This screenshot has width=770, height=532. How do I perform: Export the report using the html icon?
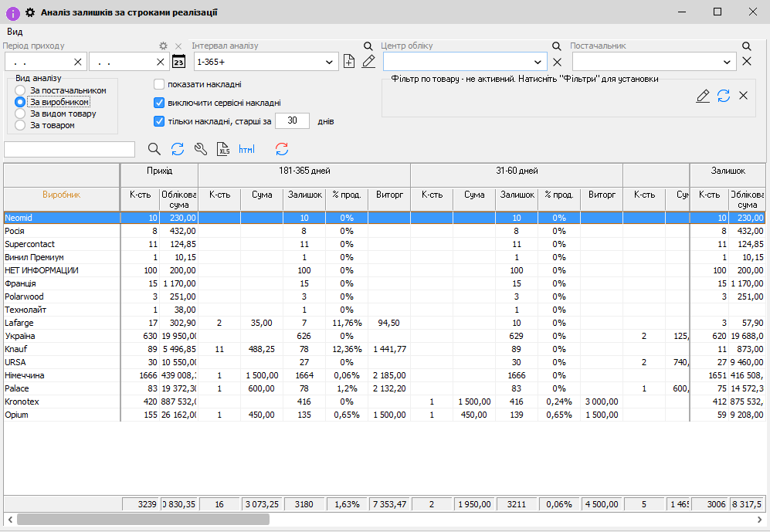(246, 149)
